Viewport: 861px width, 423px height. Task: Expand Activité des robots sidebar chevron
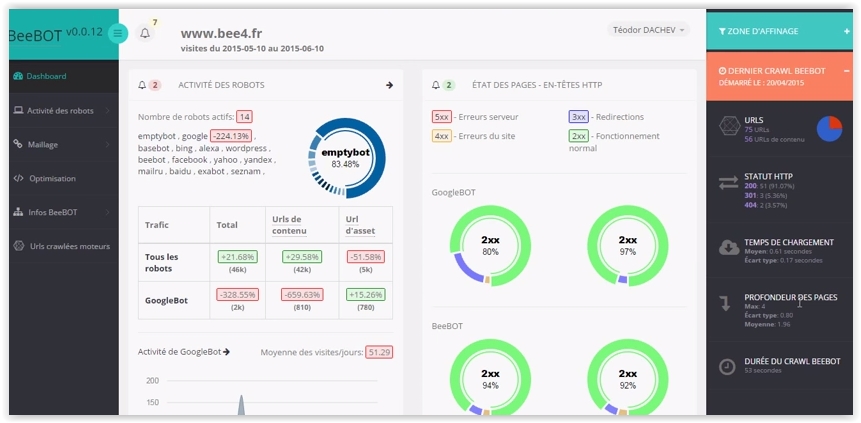point(107,110)
